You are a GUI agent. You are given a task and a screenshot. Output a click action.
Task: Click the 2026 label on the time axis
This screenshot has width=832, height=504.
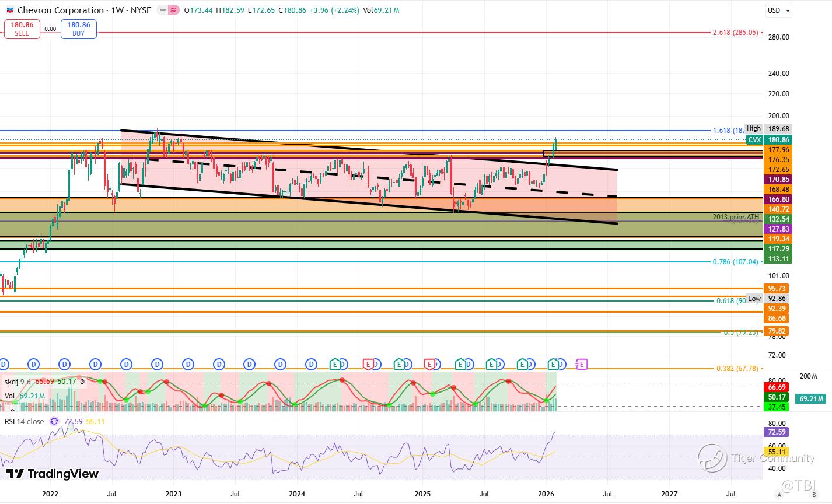point(546,494)
